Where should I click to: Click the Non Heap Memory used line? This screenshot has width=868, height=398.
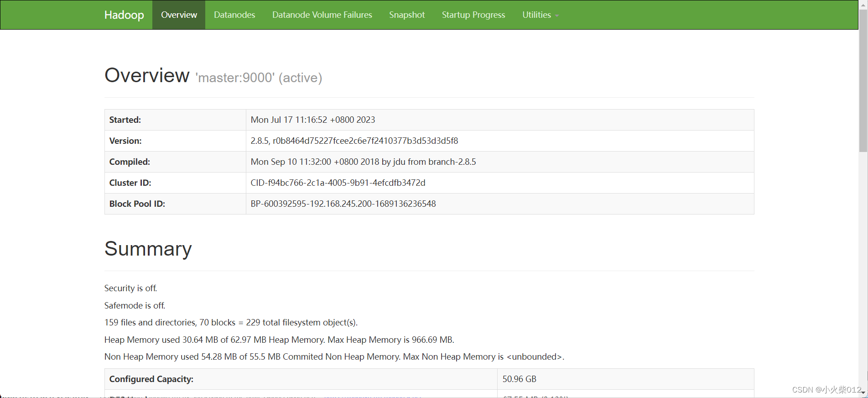pyautogui.click(x=334, y=356)
